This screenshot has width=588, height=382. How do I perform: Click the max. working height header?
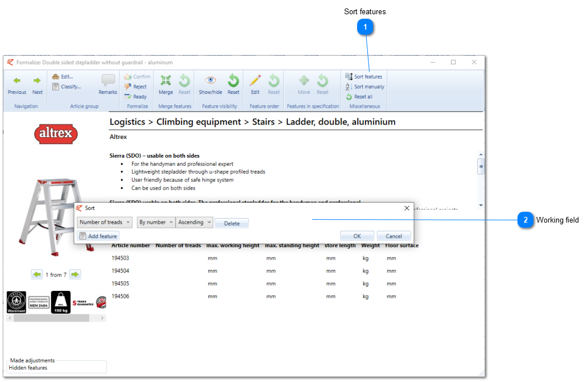(x=233, y=245)
